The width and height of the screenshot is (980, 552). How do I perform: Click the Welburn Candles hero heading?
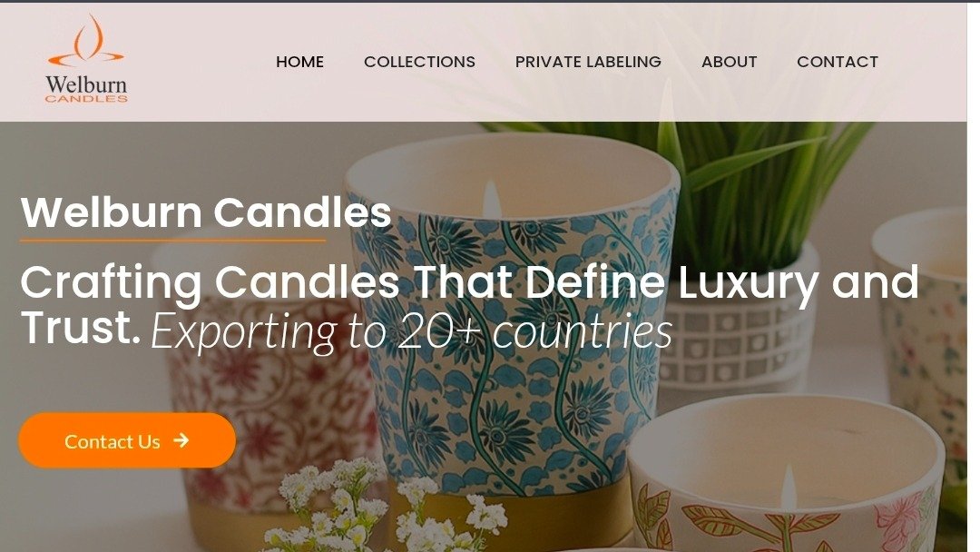pos(206,212)
